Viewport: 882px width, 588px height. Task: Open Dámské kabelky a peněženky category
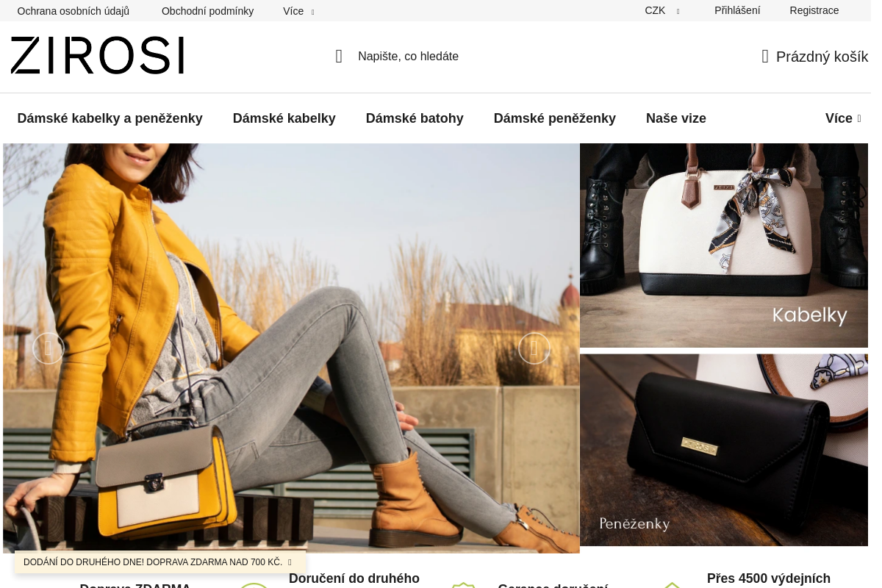tap(110, 118)
